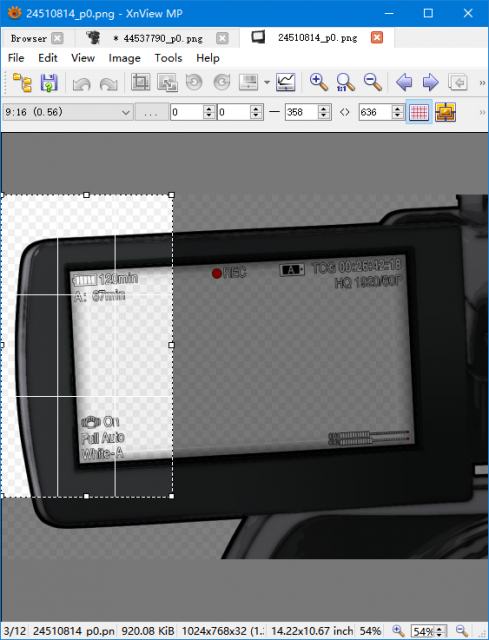Open the Image menu

click(124, 58)
